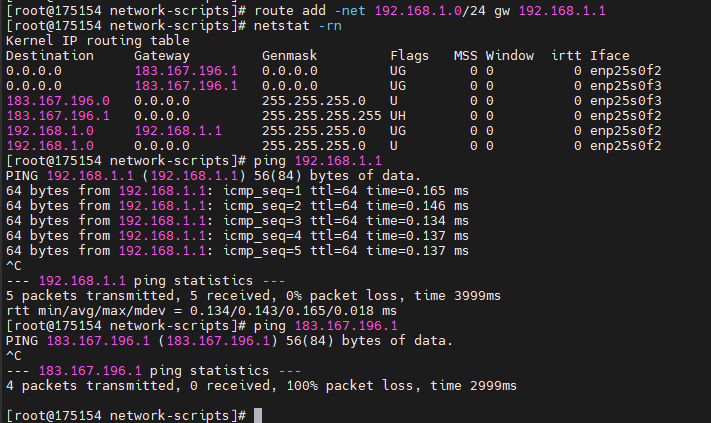Image resolution: width=711 pixels, height=423 pixels.
Task: Click '192.168.1.1' in the Gateway column
Action: pyautogui.click(x=178, y=130)
